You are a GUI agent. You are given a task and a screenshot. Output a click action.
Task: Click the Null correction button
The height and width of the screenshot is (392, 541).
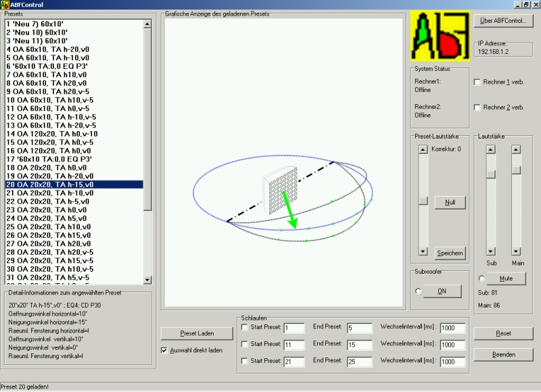[450, 202]
